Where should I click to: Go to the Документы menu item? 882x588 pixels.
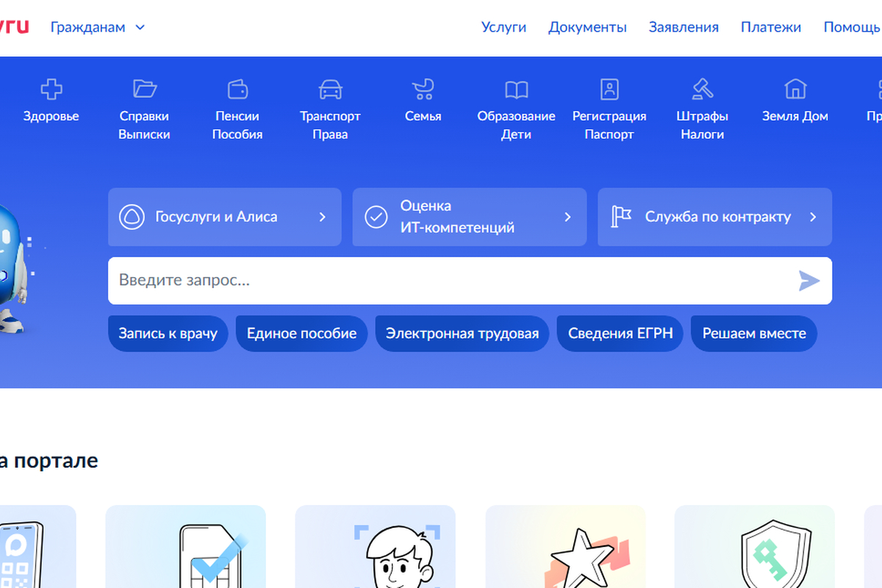pyautogui.click(x=587, y=27)
